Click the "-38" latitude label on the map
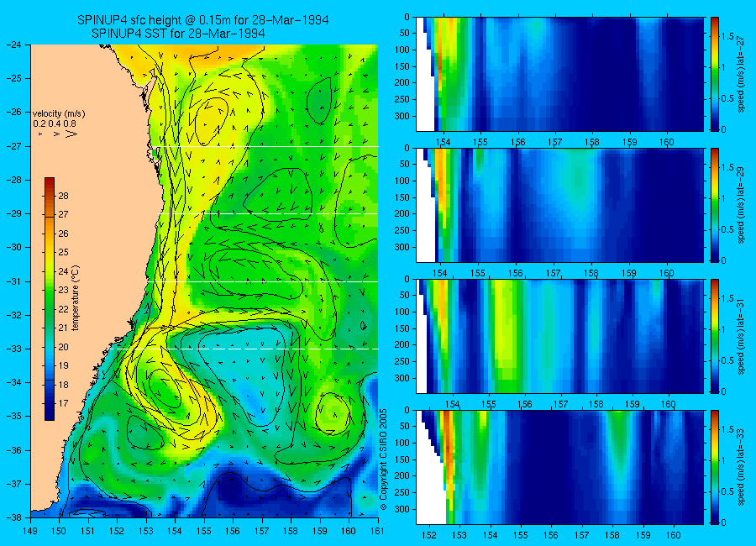 (x=13, y=517)
